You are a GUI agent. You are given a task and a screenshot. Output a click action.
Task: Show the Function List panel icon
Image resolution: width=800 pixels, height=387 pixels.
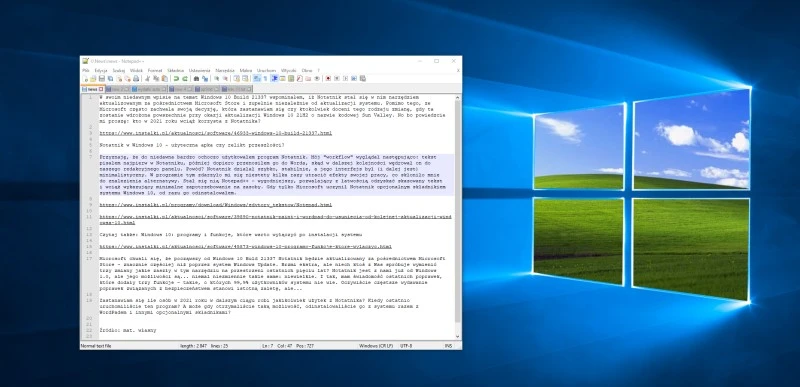(x=299, y=79)
